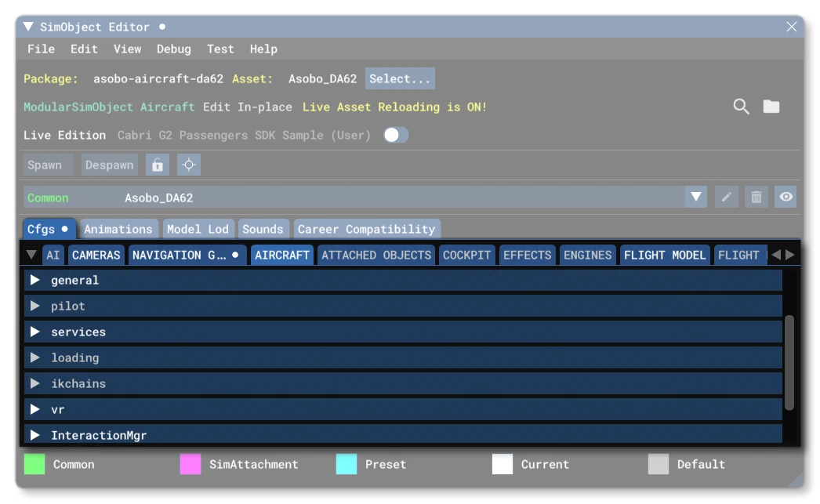Screen dimensions: 820x504
Task: Collapse window using title bar triangle
Action: (28, 27)
